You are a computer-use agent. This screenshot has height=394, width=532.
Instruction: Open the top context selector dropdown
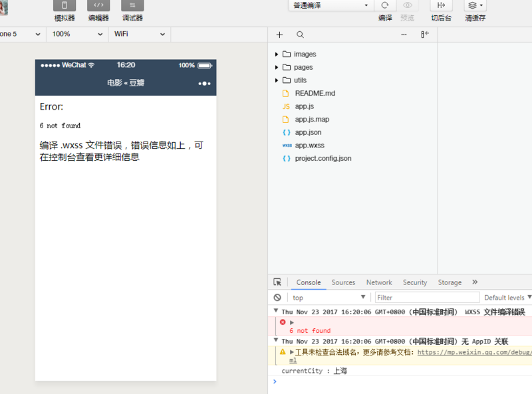point(329,298)
